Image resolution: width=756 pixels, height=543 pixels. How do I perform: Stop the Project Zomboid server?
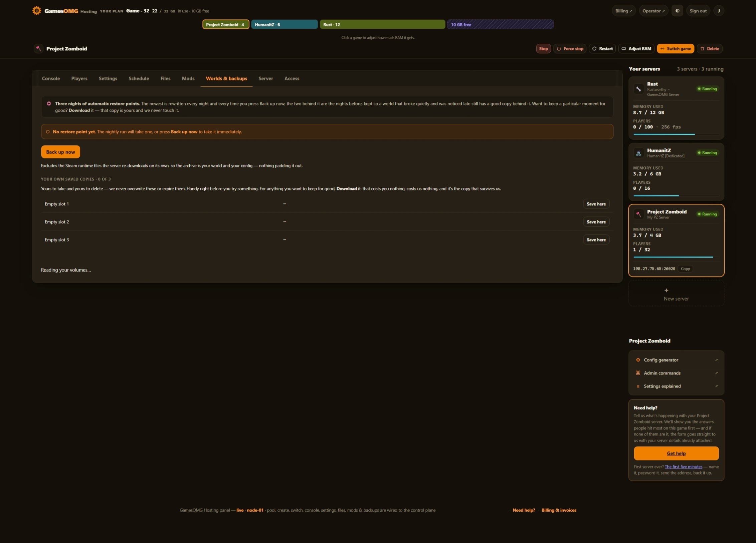click(543, 48)
